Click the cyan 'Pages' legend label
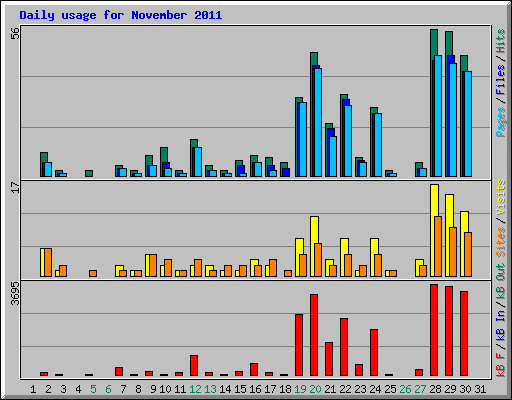 [500, 122]
